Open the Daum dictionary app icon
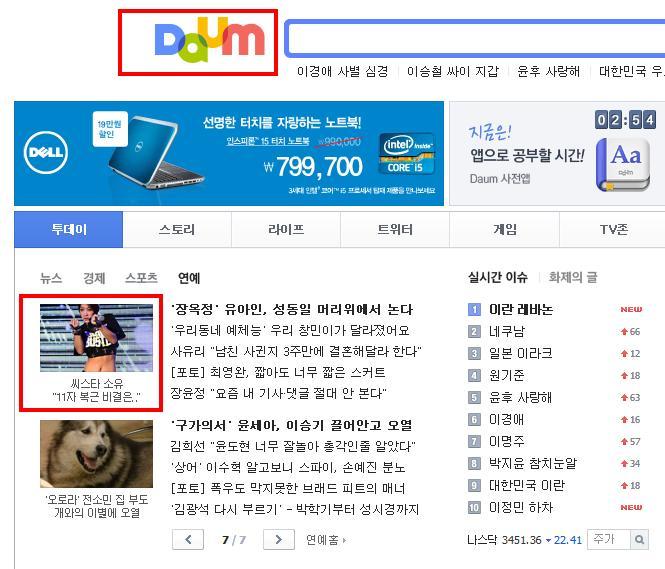Viewport: 665px width, 569px height. pyautogui.click(x=623, y=165)
